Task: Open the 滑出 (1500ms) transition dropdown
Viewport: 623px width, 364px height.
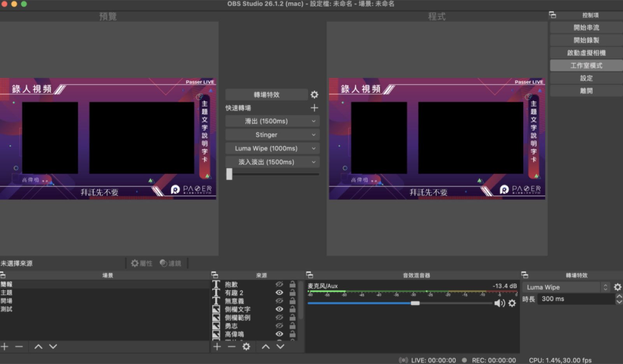Action: coord(272,121)
